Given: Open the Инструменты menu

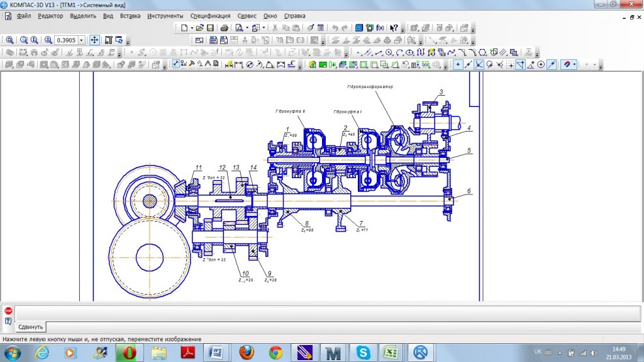Looking at the screenshot, I should pyautogui.click(x=165, y=16).
